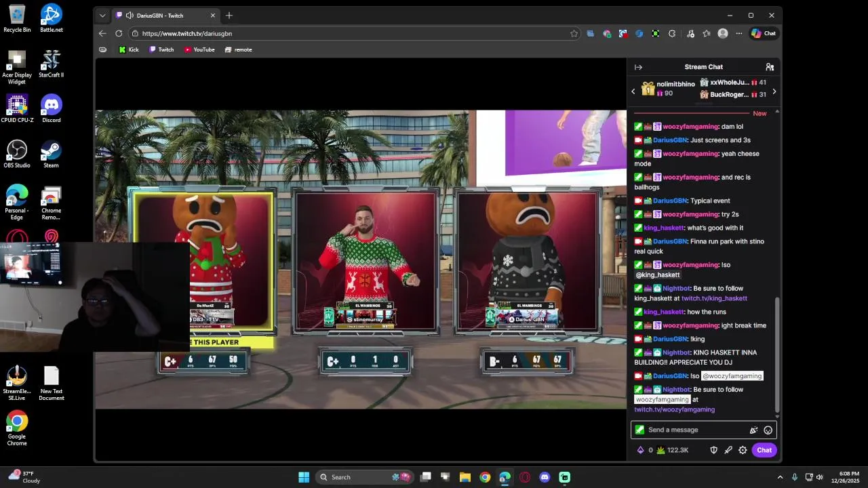This screenshot has height=488, width=868.
Task: Open the Windows Start menu
Action: coord(304,477)
